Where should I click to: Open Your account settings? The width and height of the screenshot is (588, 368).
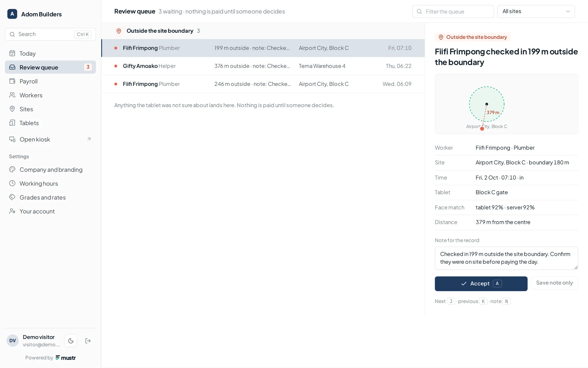click(x=50, y=211)
